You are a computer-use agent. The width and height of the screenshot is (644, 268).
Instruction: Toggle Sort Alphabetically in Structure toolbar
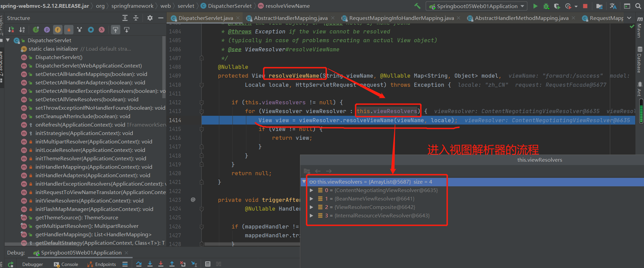click(22, 30)
